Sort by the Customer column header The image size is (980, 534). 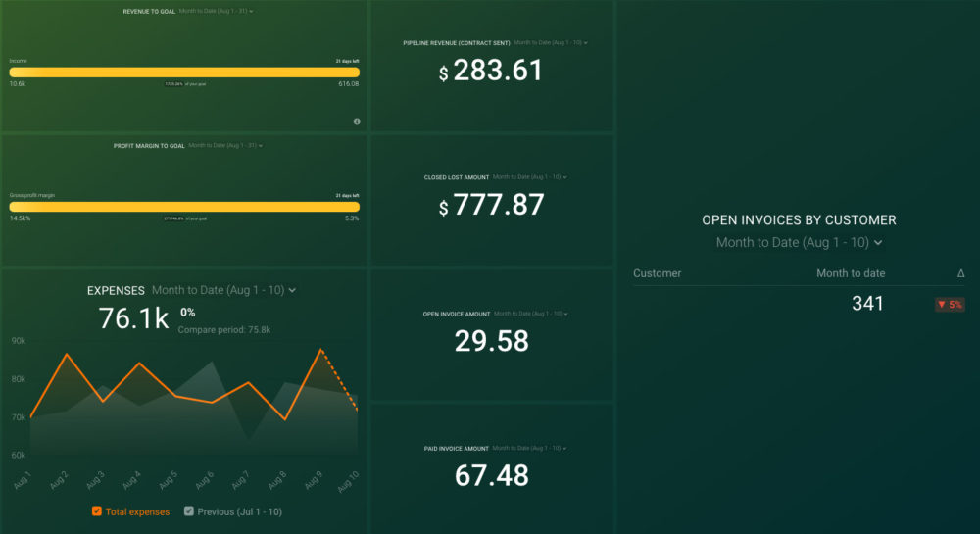(x=658, y=273)
